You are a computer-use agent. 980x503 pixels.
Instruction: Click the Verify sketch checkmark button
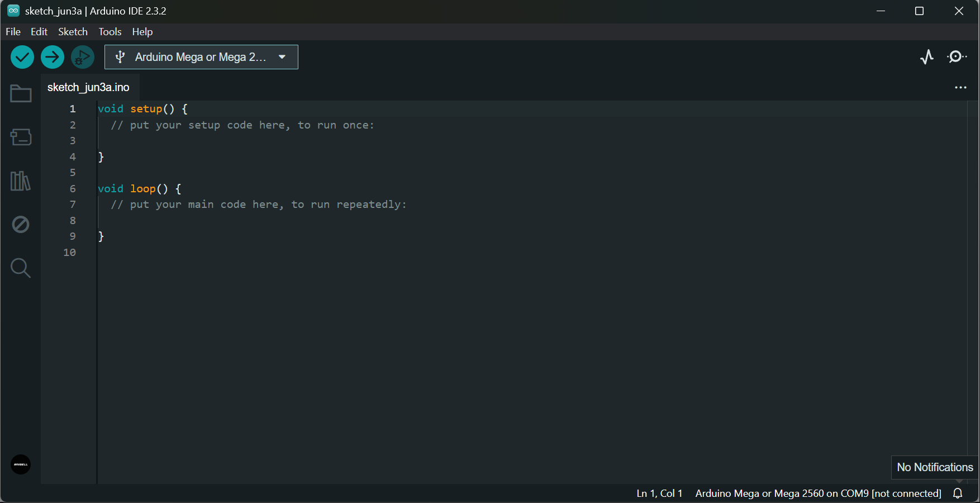[22, 57]
